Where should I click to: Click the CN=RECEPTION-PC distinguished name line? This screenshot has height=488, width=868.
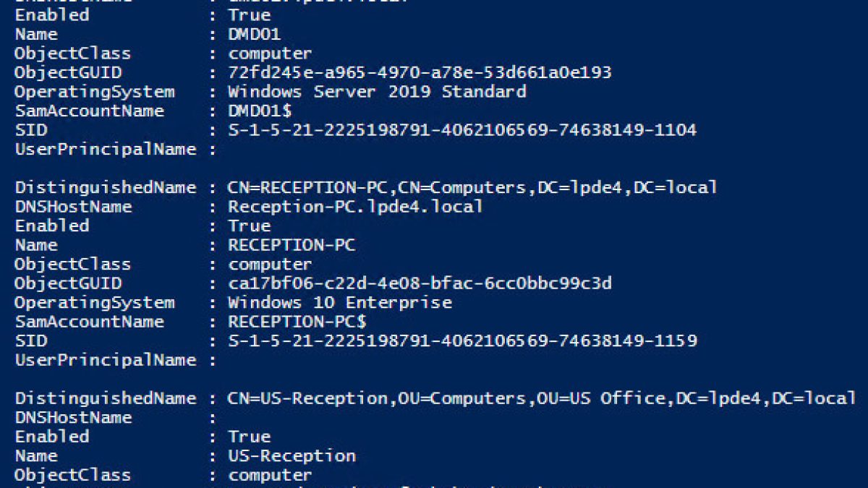tap(472, 187)
